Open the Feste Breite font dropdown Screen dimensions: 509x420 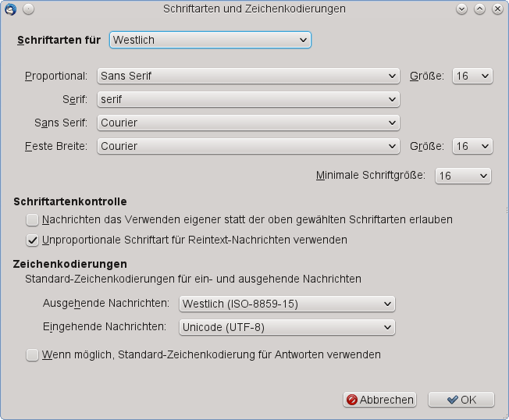pyautogui.click(x=248, y=146)
